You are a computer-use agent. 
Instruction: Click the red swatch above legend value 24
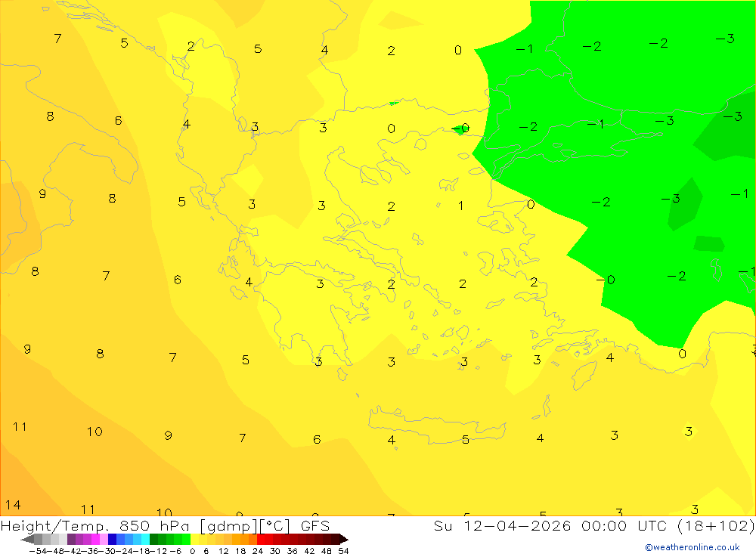pyautogui.click(x=261, y=539)
